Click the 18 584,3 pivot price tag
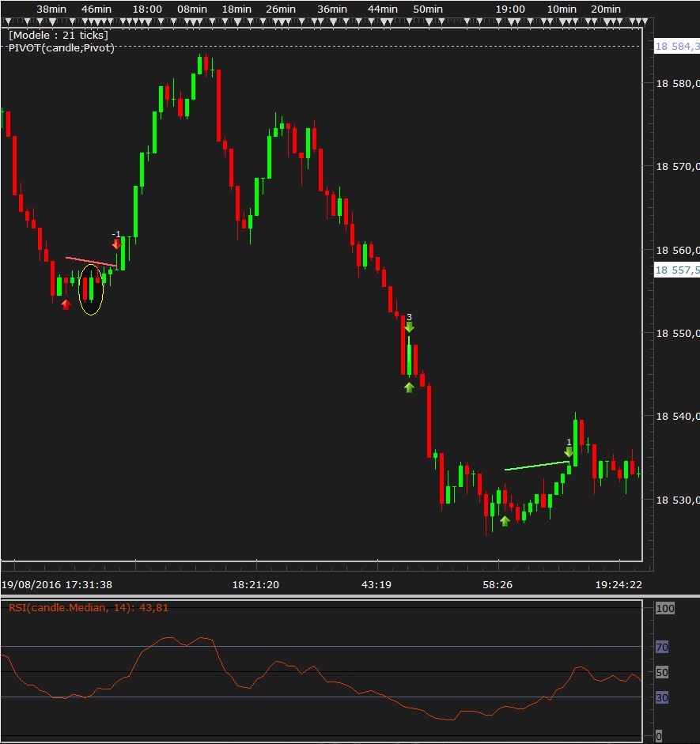This screenshot has height=744, width=700. [x=677, y=46]
